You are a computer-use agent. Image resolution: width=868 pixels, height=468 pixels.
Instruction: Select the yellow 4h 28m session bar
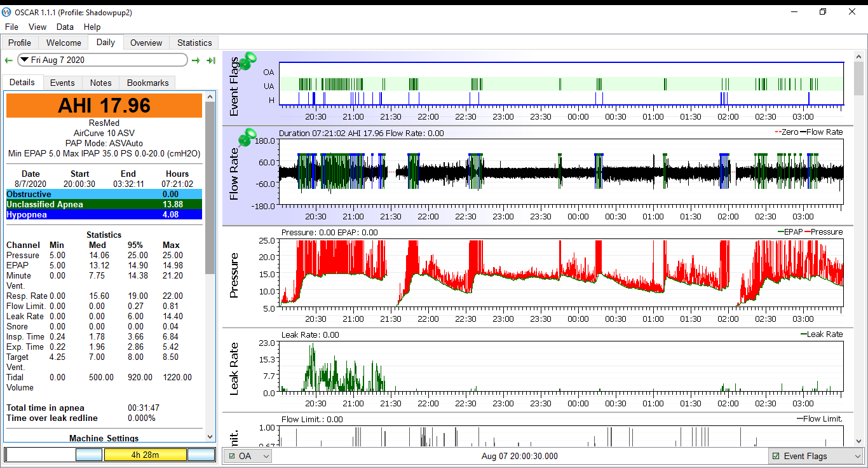click(x=145, y=455)
